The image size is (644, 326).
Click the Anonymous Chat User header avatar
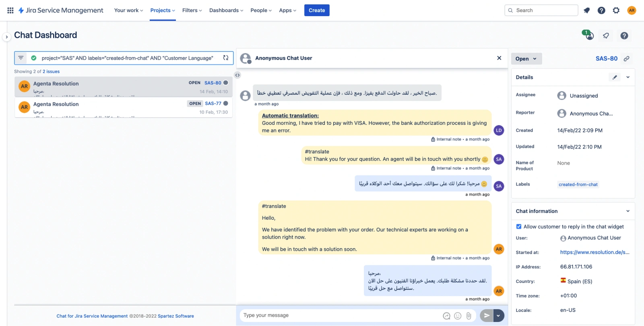tap(246, 58)
